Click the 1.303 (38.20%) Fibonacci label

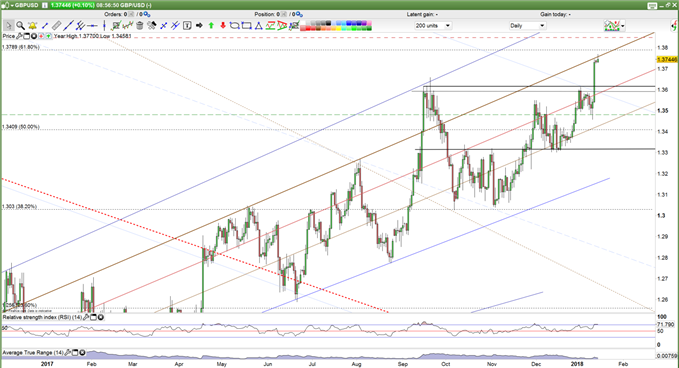pyautogui.click(x=19, y=207)
